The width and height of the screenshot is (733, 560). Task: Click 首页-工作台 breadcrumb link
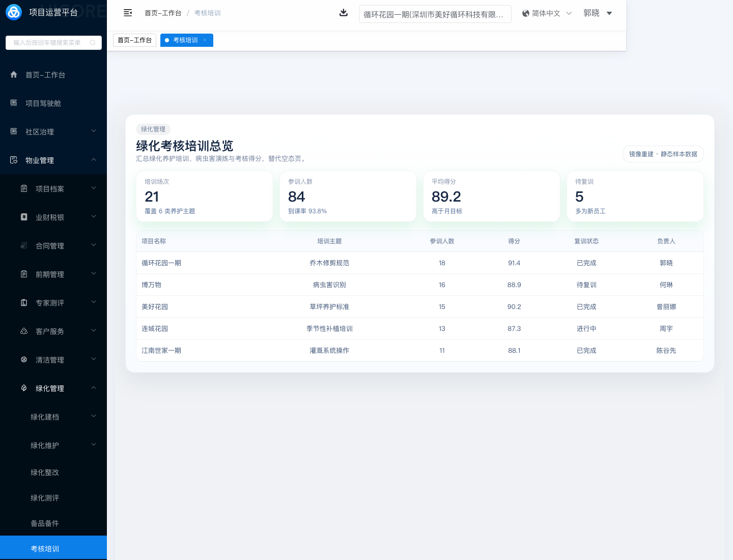click(163, 13)
